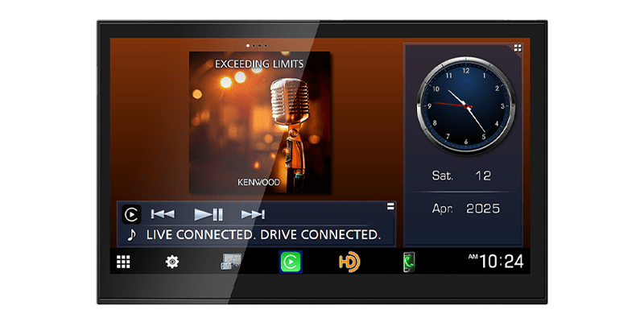Tap the CarPlay source icon in player
Screen dimensions: 644x322
130,214
